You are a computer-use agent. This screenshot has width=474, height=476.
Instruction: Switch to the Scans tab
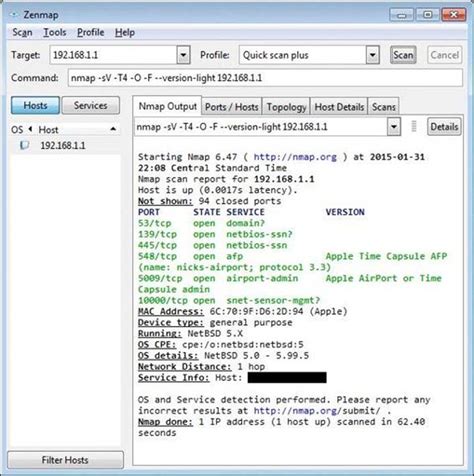pos(383,107)
